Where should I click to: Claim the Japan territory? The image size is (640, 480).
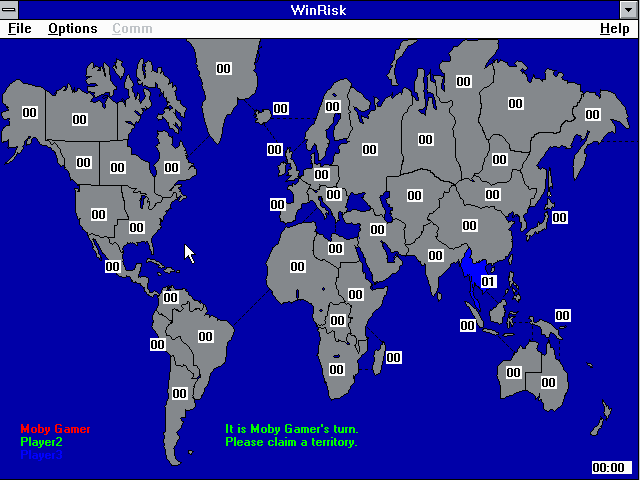pyautogui.click(x=559, y=218)
